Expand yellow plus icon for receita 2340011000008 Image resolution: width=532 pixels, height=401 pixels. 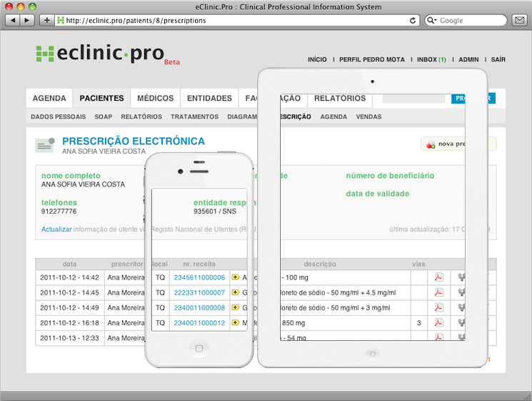coord(236,307)
